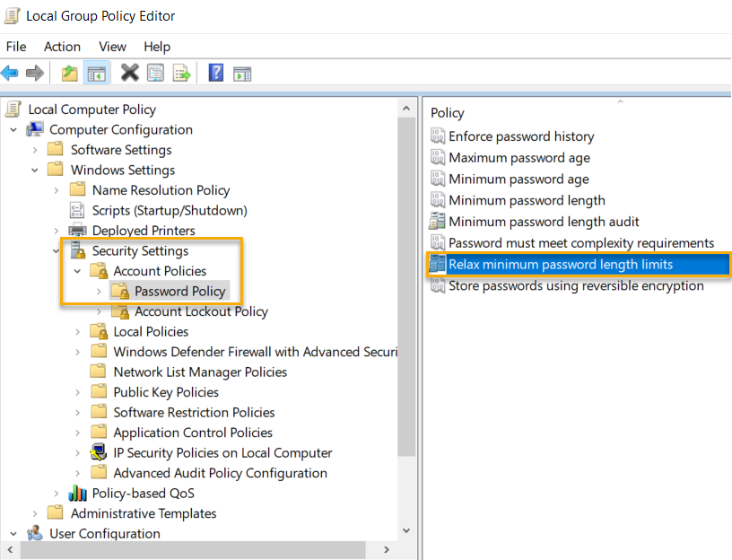Click the Up One Level folder icon
Viewport: 732px width, 560px height.
click(69, 73)
